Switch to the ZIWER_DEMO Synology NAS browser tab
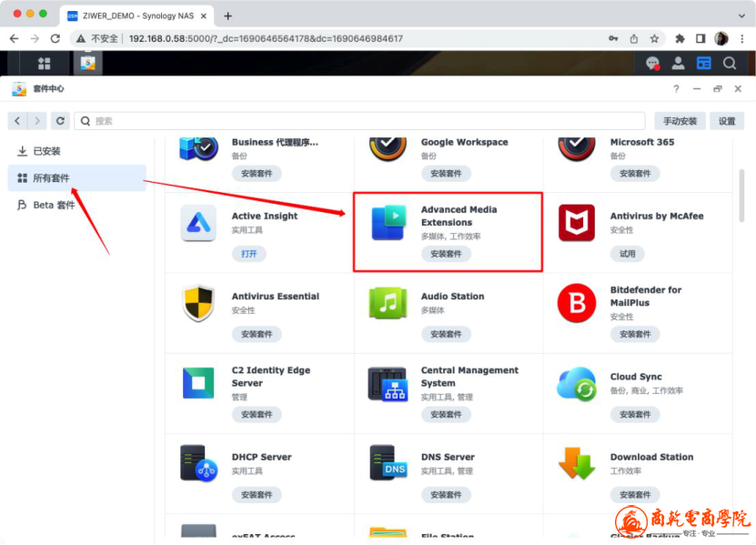 point(137,15)
